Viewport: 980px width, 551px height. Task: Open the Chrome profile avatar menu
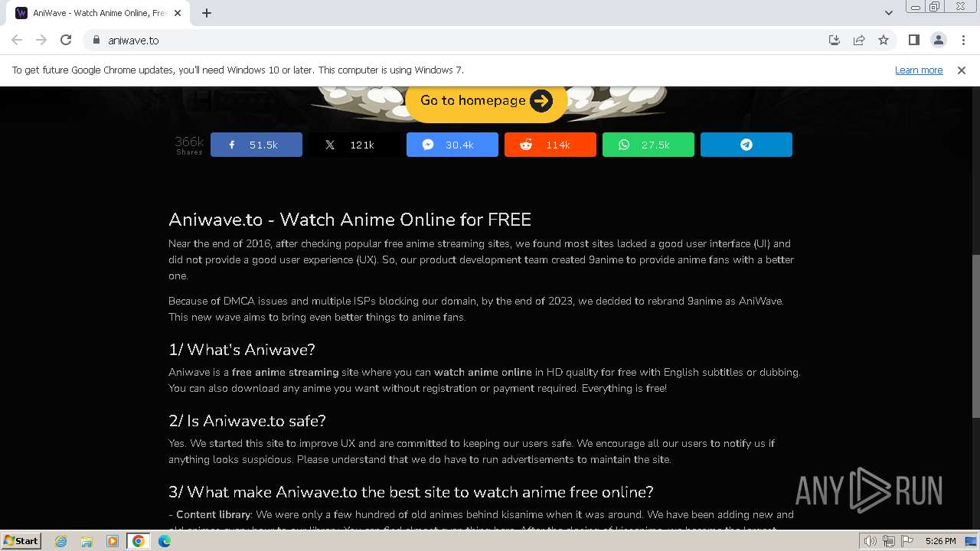pyautogui.click(x=938, y=40)
